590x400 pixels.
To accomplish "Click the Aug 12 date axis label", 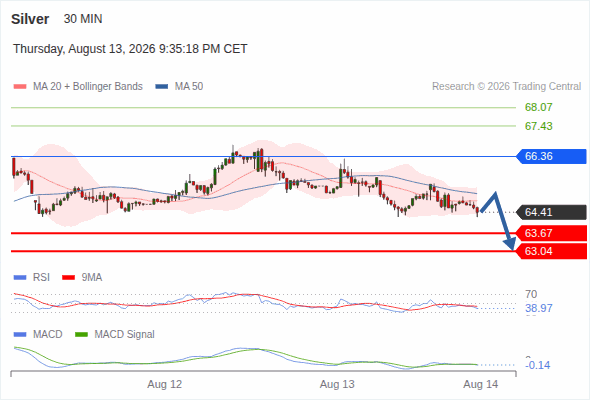I will click(164, 384).
